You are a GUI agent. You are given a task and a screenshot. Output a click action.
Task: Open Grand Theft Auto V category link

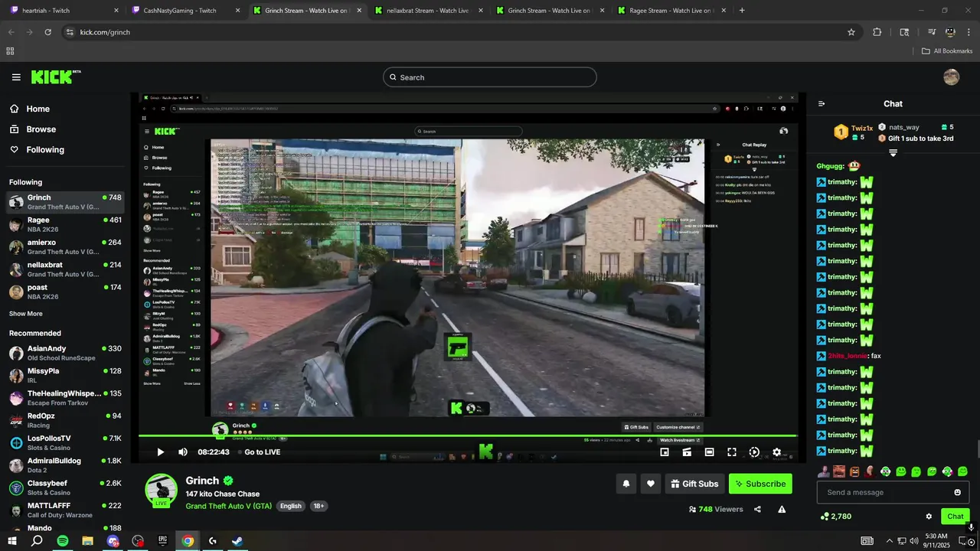click(x=229, y=506)
